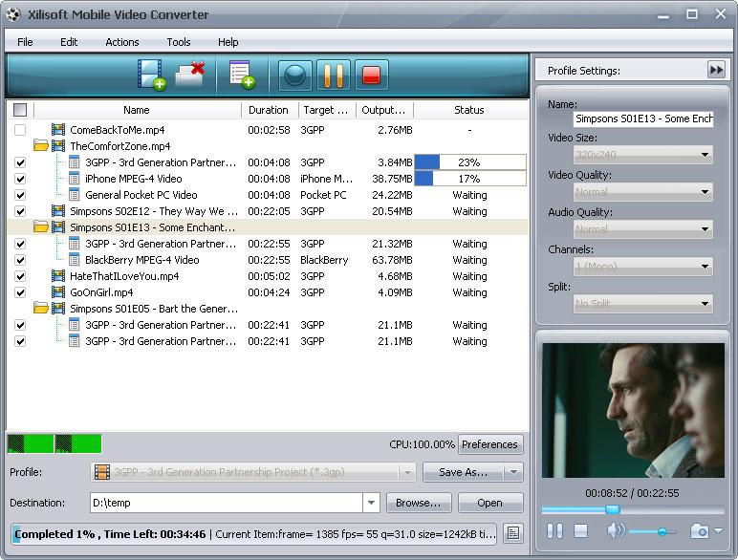Screen dimensions: 738x560
Task: Open the Audio Quality dropdown
Action: pos(643,229)
